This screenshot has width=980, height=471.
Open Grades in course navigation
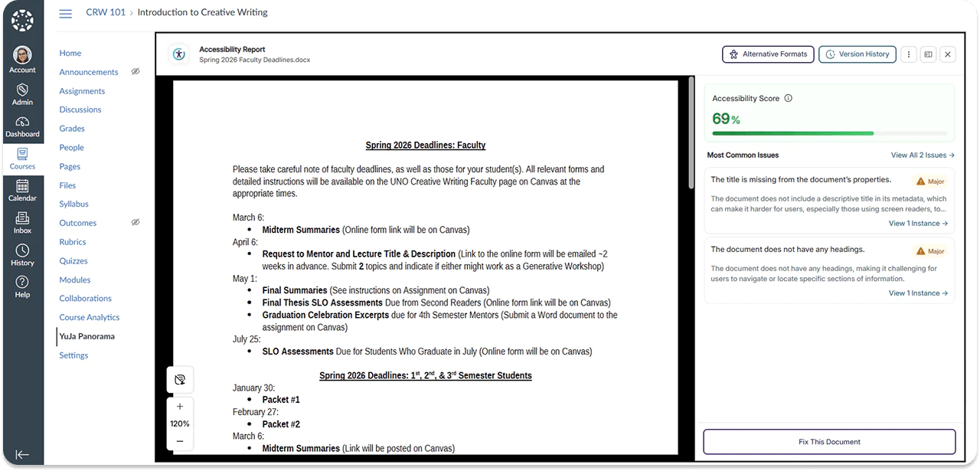[x=72, y=129]
